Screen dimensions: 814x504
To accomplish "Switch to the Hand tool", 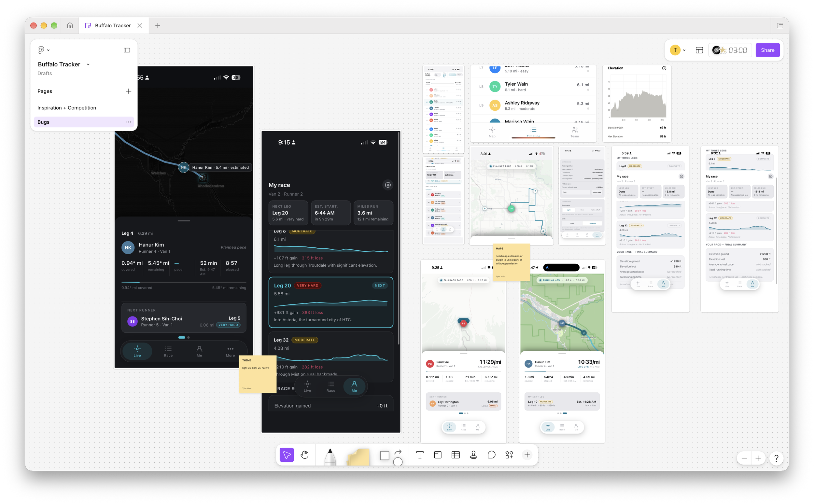I will click(x=305, y=455).
